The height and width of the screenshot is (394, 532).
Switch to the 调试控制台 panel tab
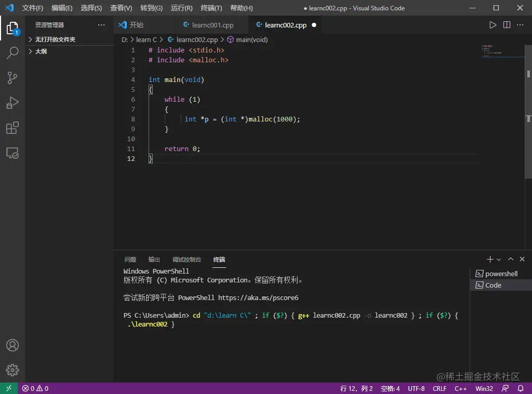[187, 260]
